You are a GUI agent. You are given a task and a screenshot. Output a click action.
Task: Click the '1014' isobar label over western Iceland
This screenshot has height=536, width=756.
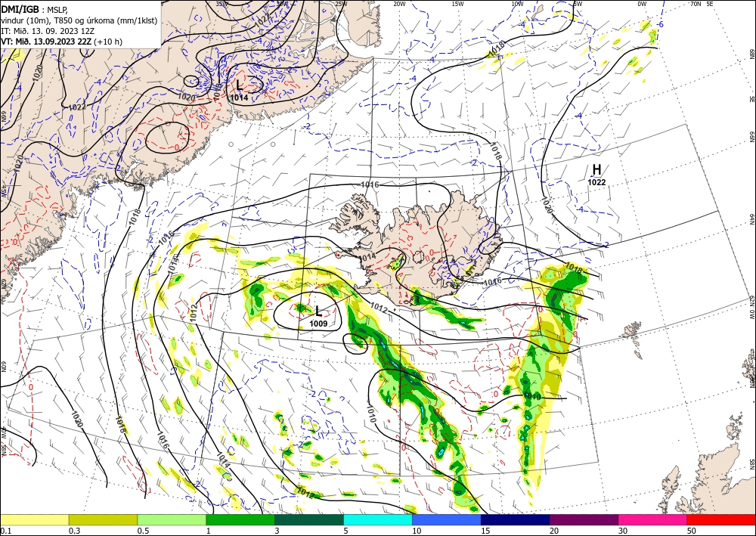367,257
